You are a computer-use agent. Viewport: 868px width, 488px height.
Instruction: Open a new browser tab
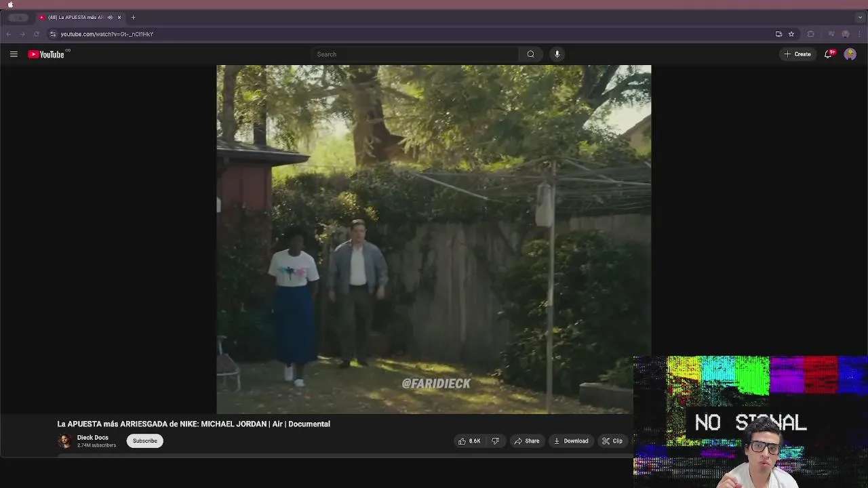(x=133, y=18)
